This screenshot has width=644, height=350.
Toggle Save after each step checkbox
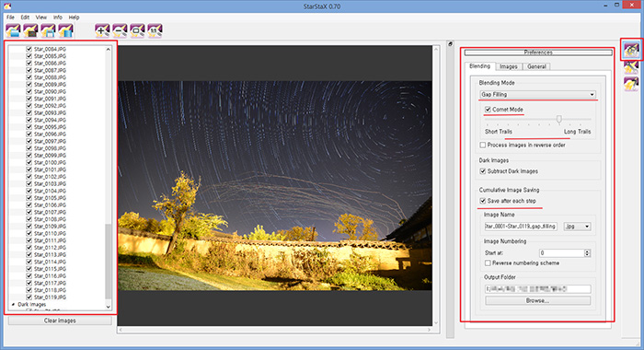pyautogui.click(x=483, y=201)
